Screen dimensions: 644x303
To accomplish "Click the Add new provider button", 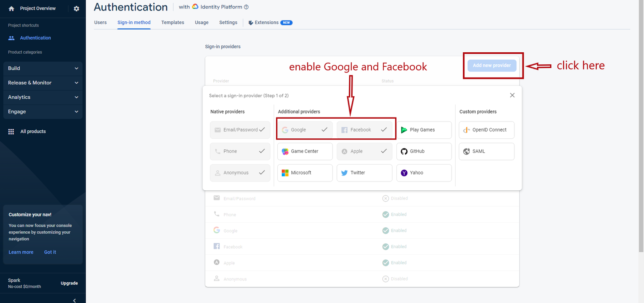I will (x=492, y=65).
